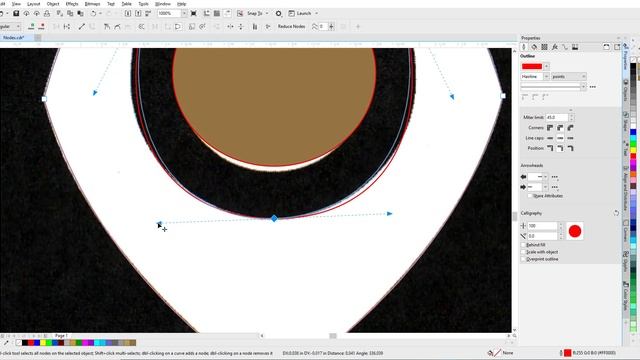The image size is (640, 360).
Task: Open line style settings ellipsis button
Action: (x=593, y=87)
